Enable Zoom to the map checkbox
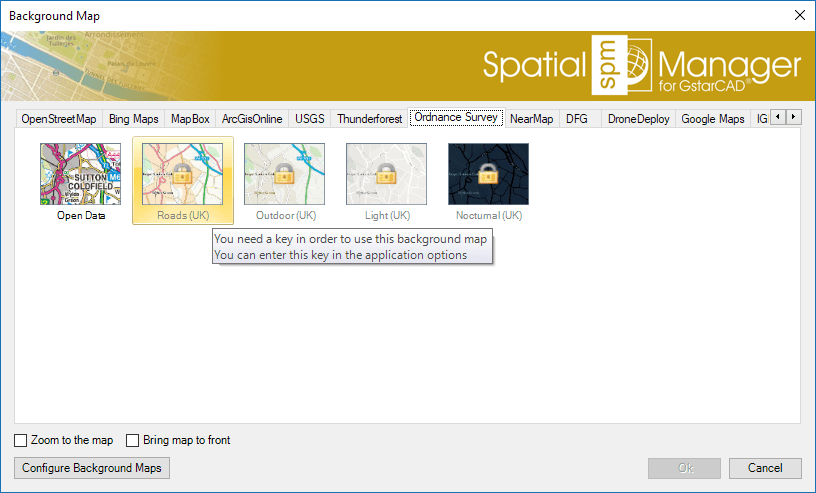 click(21, 440)
